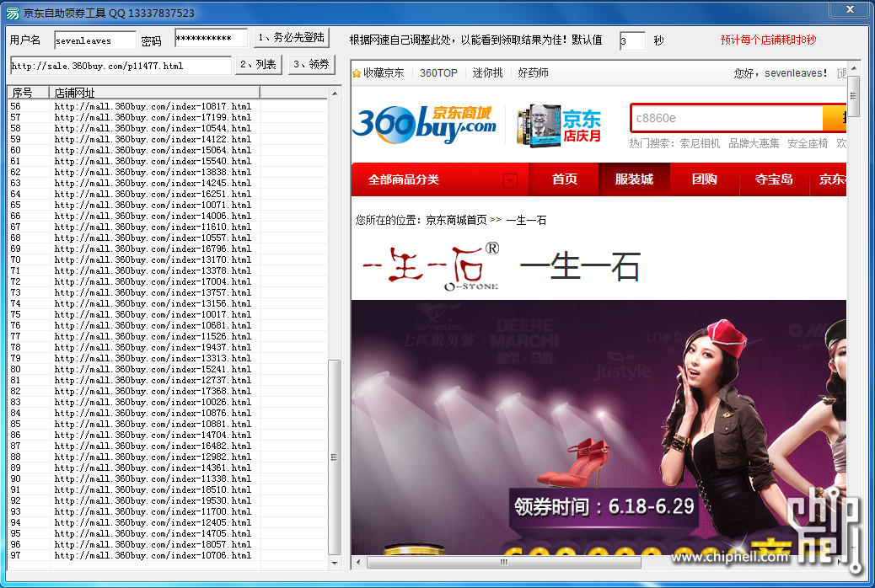Click the browser scroll-left arrow

click(357, 563)
